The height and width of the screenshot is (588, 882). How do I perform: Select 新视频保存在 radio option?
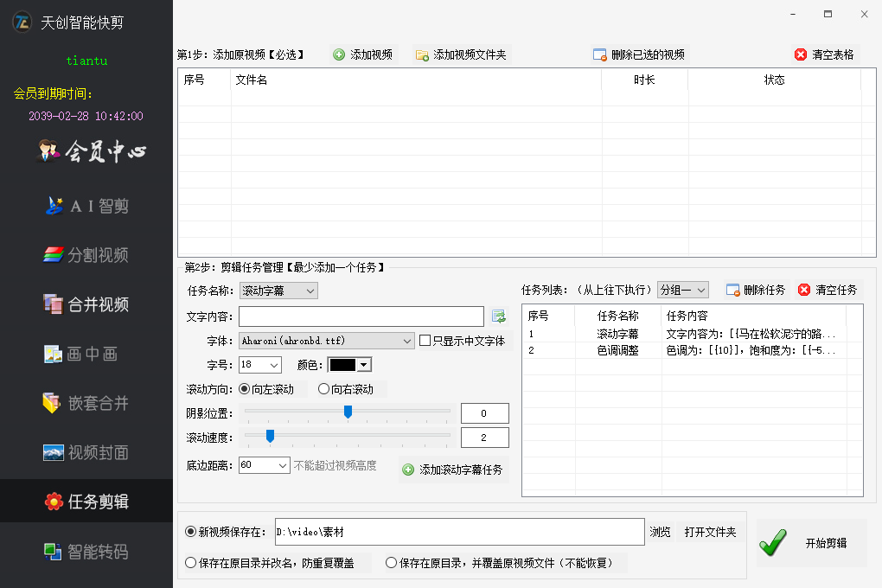point(191,532)
